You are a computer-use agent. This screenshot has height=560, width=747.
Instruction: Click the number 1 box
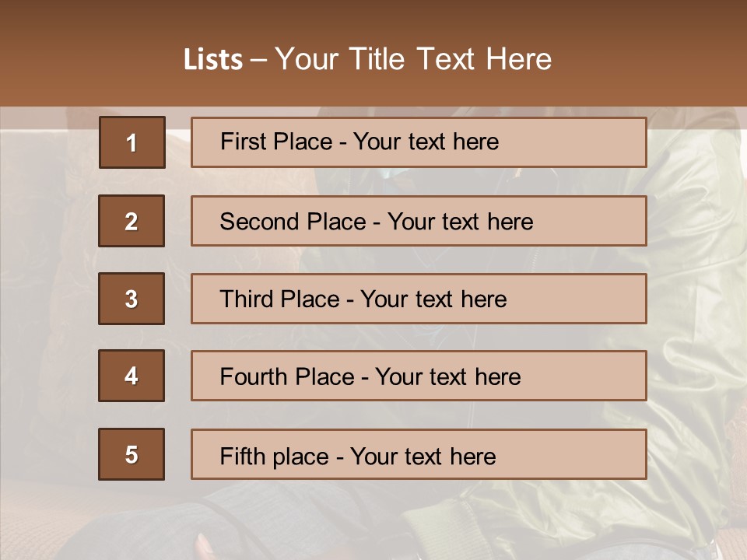pyautogui.click(x=132, y=142)
